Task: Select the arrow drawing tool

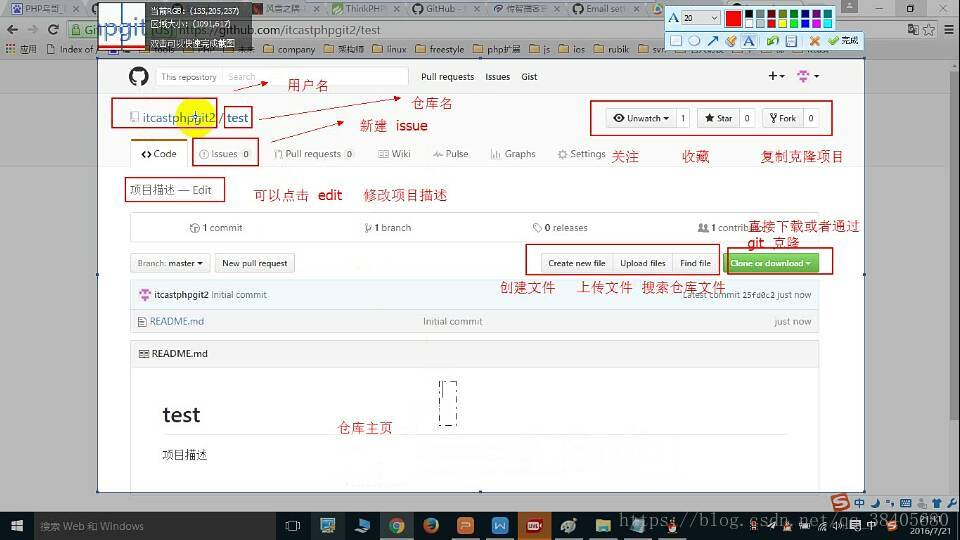Action: point(713,40)
